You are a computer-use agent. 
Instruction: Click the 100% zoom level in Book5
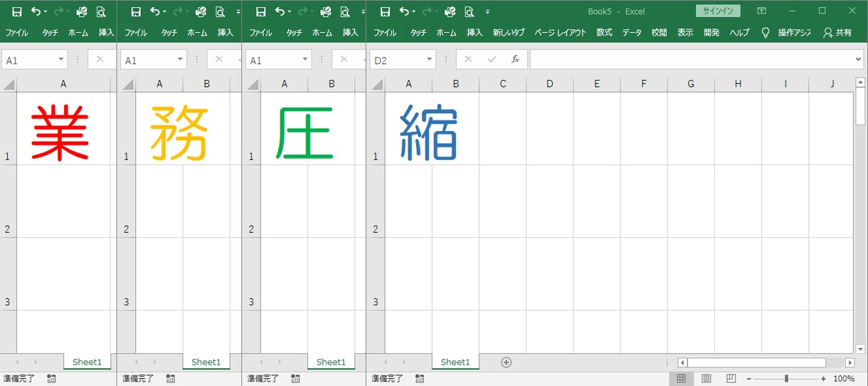tap(844, 379)
